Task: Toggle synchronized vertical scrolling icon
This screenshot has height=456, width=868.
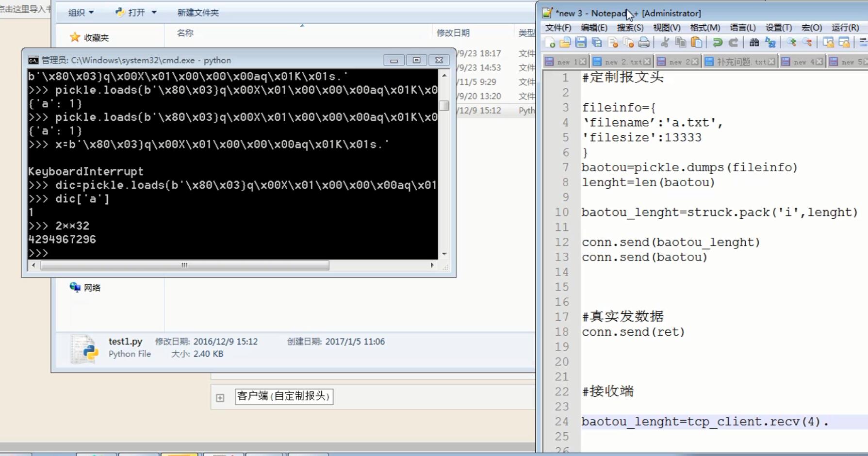Action: (828, 43)
